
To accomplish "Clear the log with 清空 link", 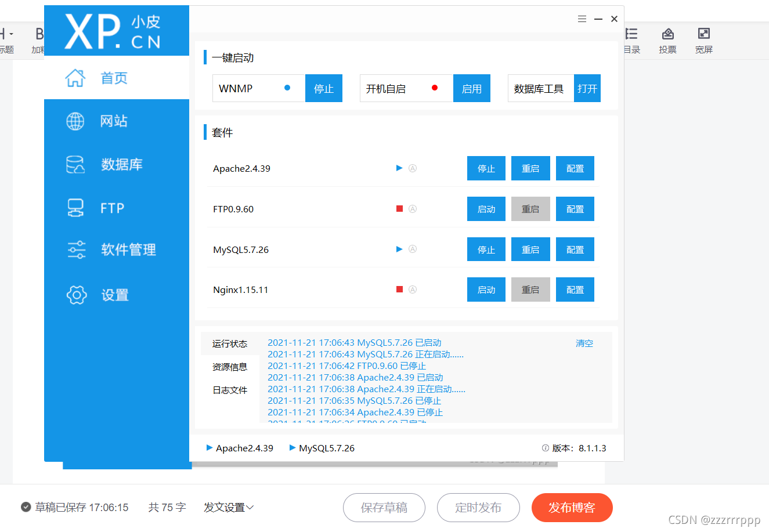I will pyautogui.click(x=584, y=343).
